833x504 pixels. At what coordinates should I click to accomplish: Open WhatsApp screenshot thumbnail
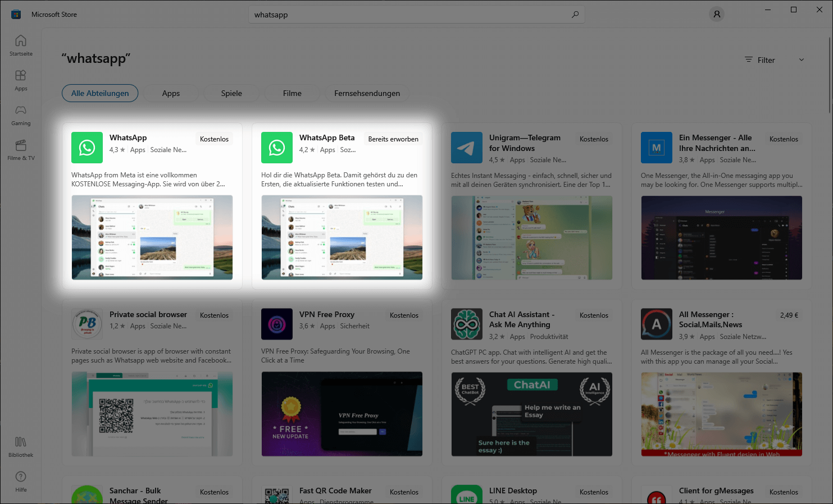coord(152,237)
